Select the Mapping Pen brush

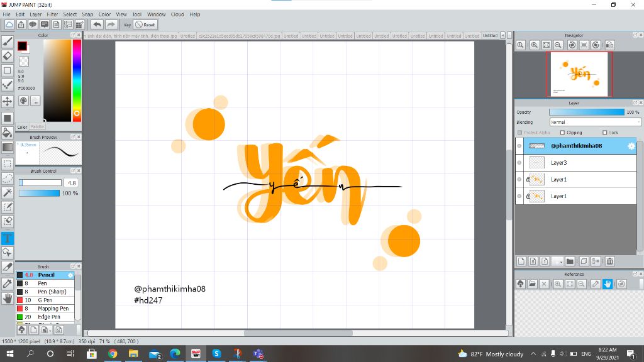click(x=45, y=309)
